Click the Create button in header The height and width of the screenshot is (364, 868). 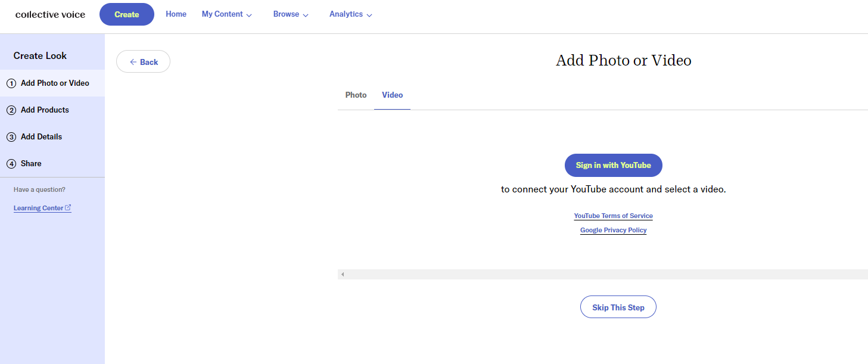coord(127,14)
